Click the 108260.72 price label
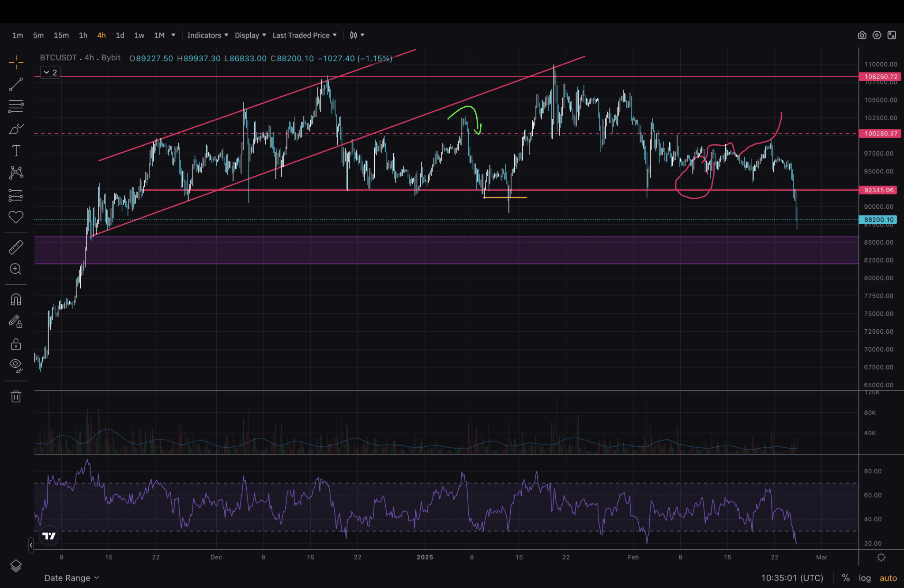Viewport: 904px width, 588px height. pyautogui.click(x=881, y=77)
